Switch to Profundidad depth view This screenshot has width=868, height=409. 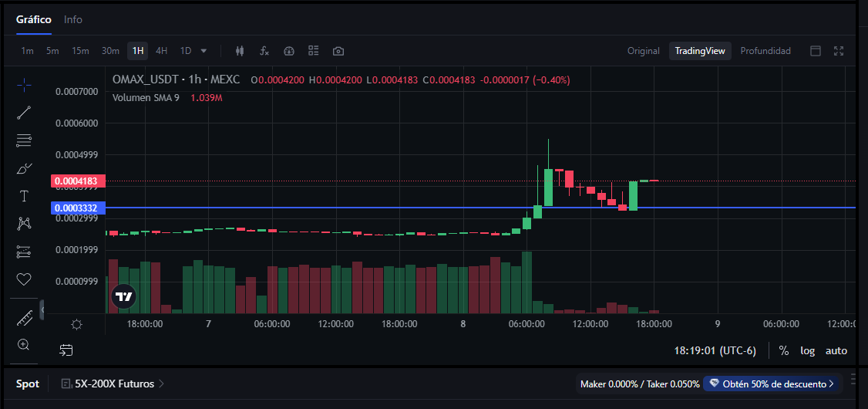(x=765, y=51)
